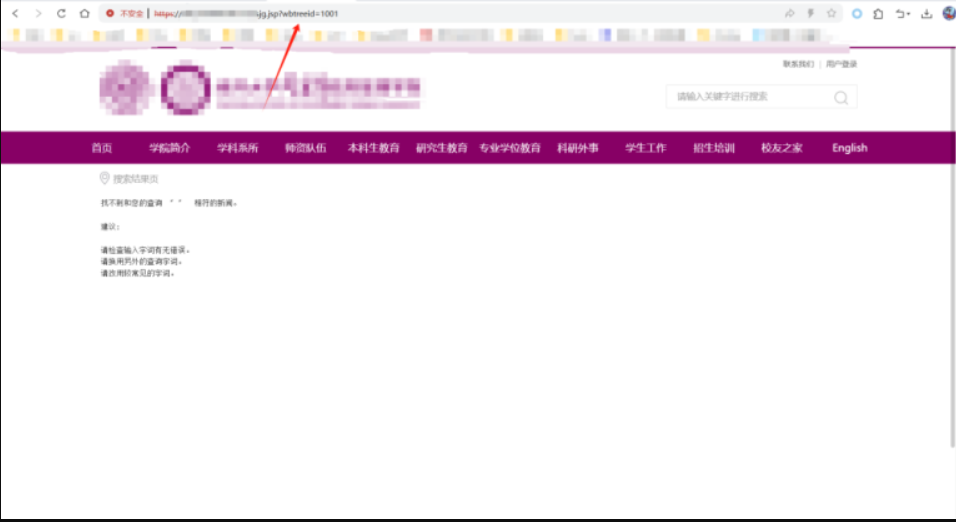Open the extensions puzzle icon
The height and width of the screenshot is (522, 956).
click(x=878, y=13)
